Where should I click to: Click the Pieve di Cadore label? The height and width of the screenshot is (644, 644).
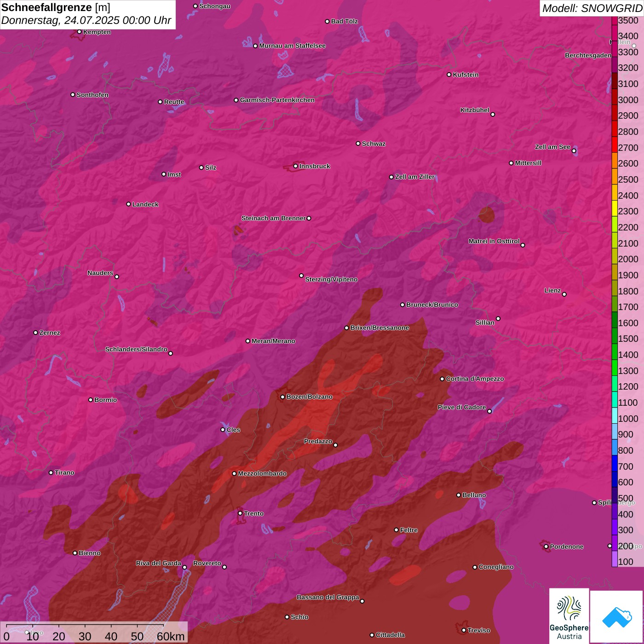(x=462, y=407)
